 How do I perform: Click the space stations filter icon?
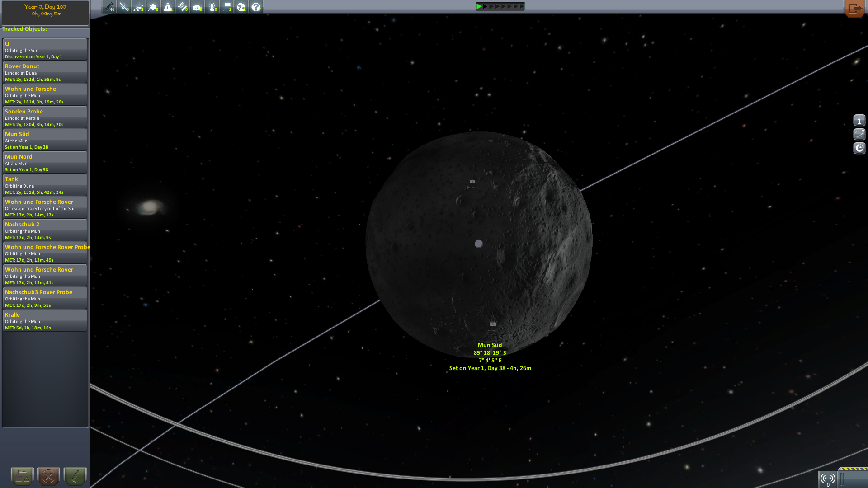coord(183,7)
